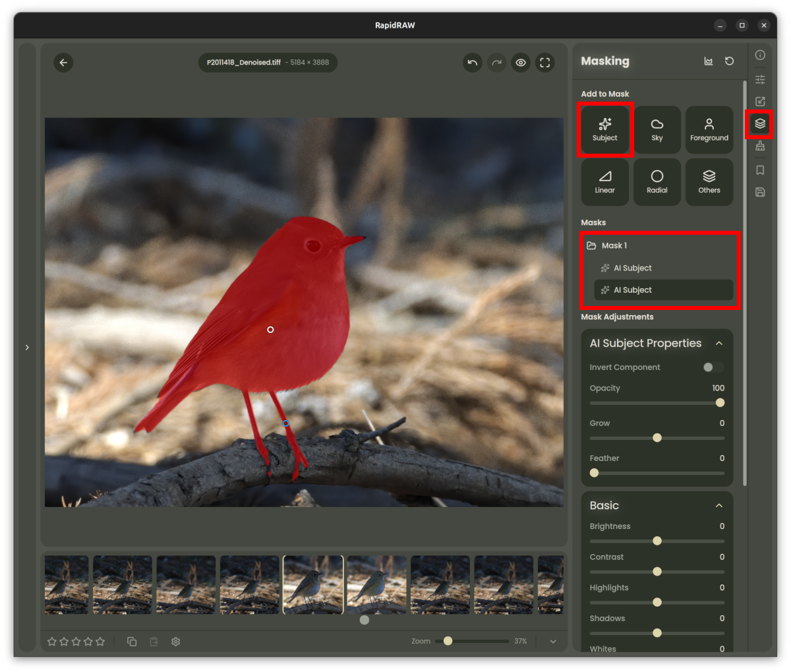
Task: Click the Brightness slider handle
Action: tap(657, 541)
